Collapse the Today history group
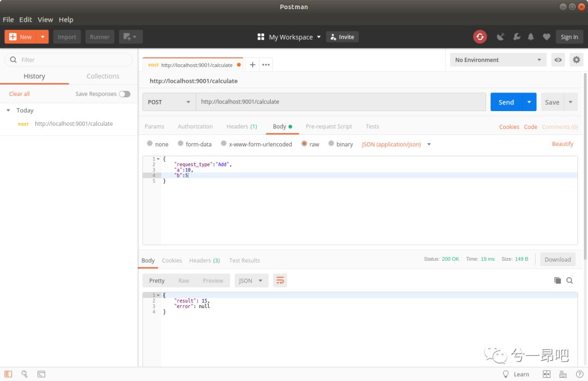The width and height of the screenshot is (588, 381). tap(8, 110)
